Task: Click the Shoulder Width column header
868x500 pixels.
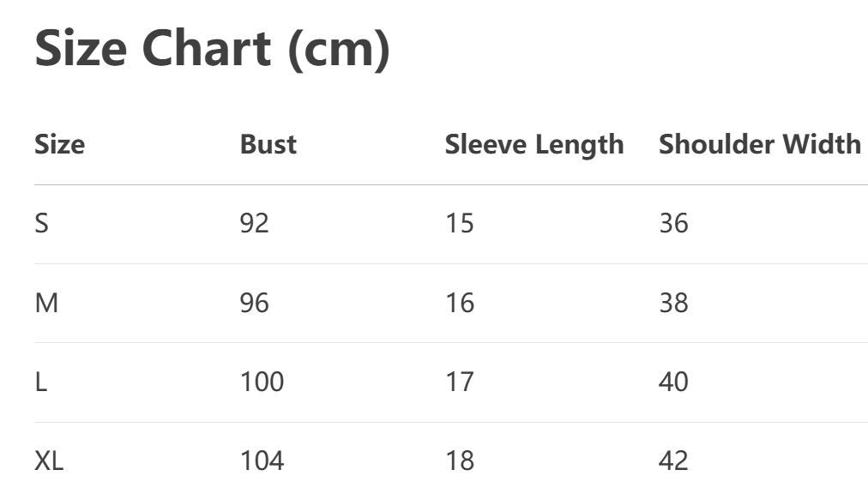Action: (x=759, y=144)
